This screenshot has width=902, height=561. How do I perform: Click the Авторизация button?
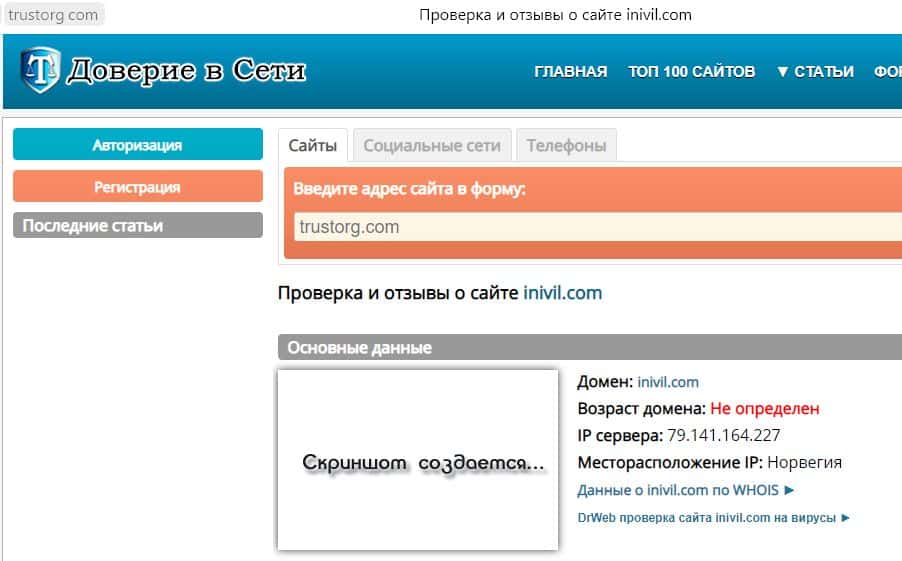[137, 144]
